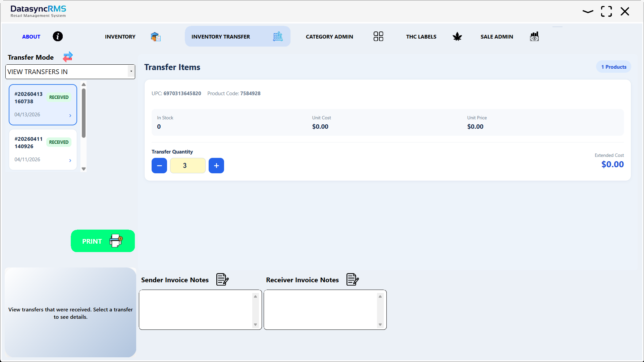
Task: Click the DatasyncRMS logo
Action: pos(38,11)
